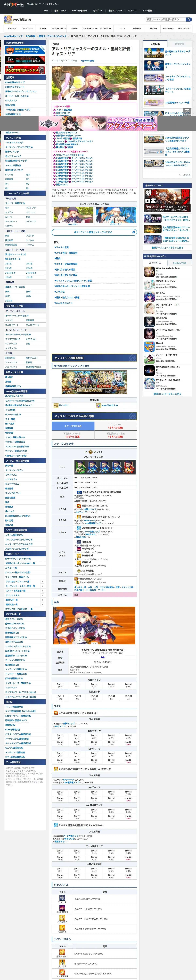This screenshot has height=980, width=196.
Task: Select the スマホゲーム calendar tab
Action: click(155, 263)
